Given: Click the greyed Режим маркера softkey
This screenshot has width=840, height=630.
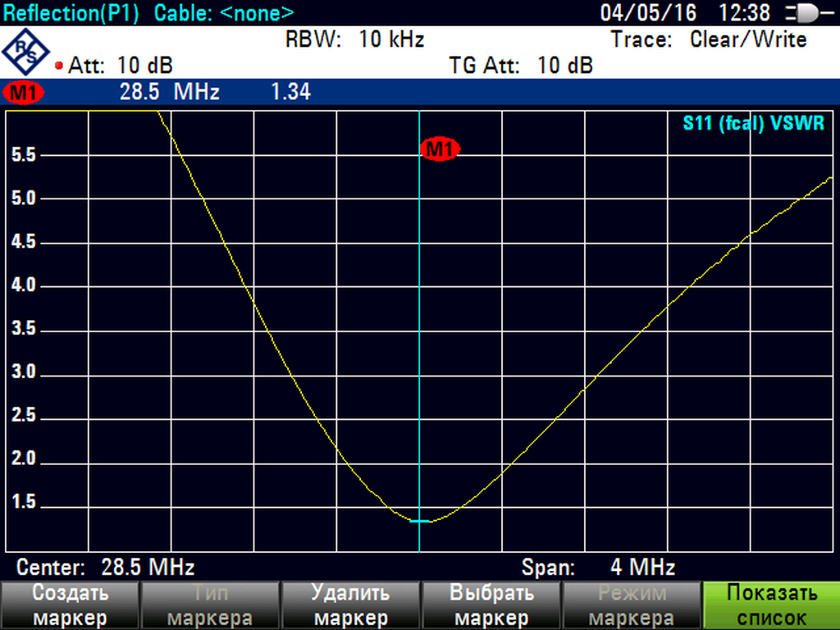Looking at the screenshot, I should pos(631,605).
